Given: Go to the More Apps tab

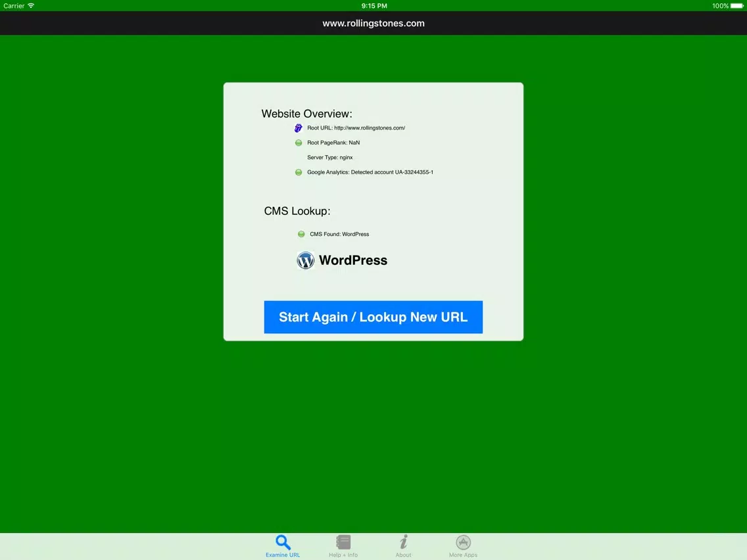Looking at the screenshot, I should [463, 546].
